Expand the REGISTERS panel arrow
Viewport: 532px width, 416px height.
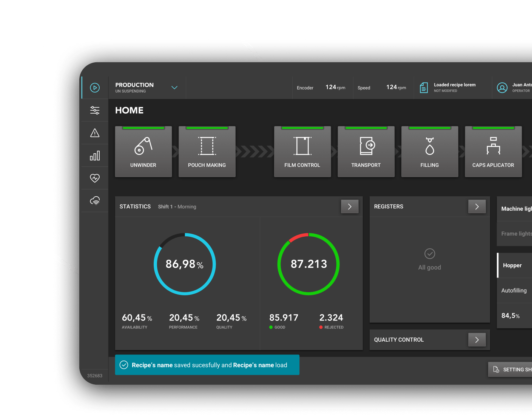tap(476, 206)
